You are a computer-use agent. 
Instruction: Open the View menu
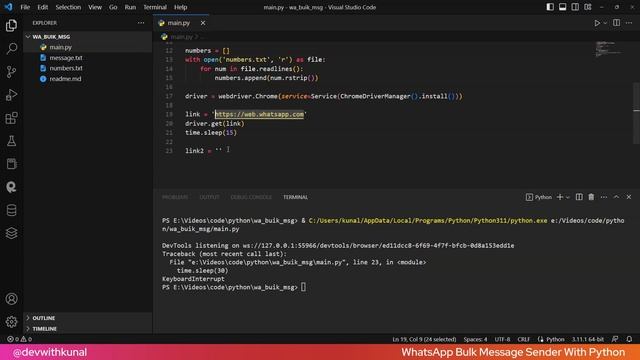tap(95, 7)
